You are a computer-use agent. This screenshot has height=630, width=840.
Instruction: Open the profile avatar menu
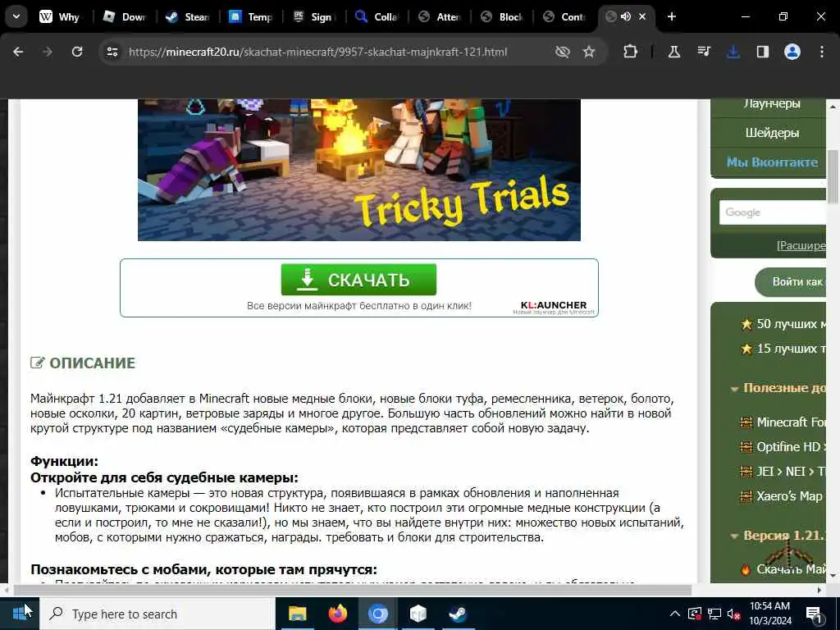(x=792, y=52)
